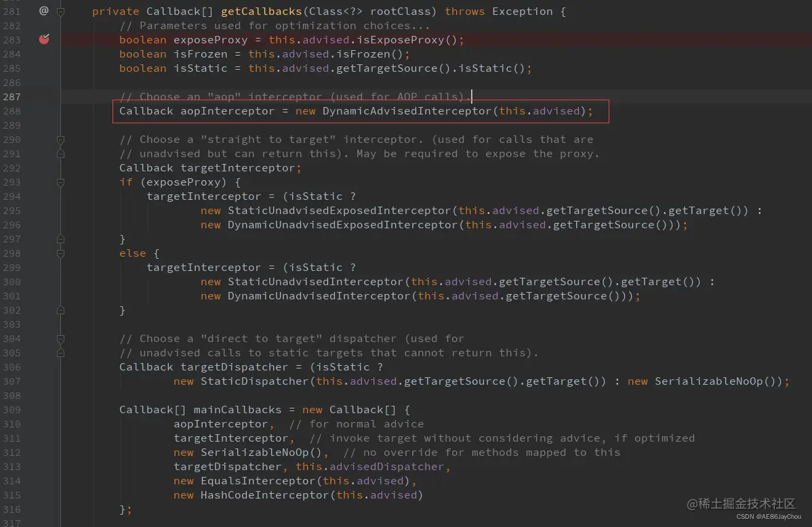Click DynamicUnadvisedInterceptor on line 301
Screen dimensions: 812x527
click(319, 296)
